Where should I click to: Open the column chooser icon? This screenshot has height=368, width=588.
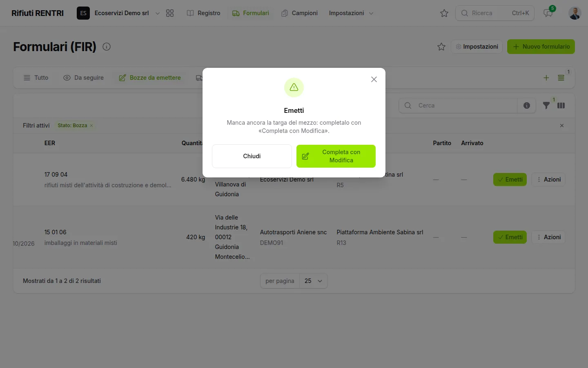(x=561, y=105)
